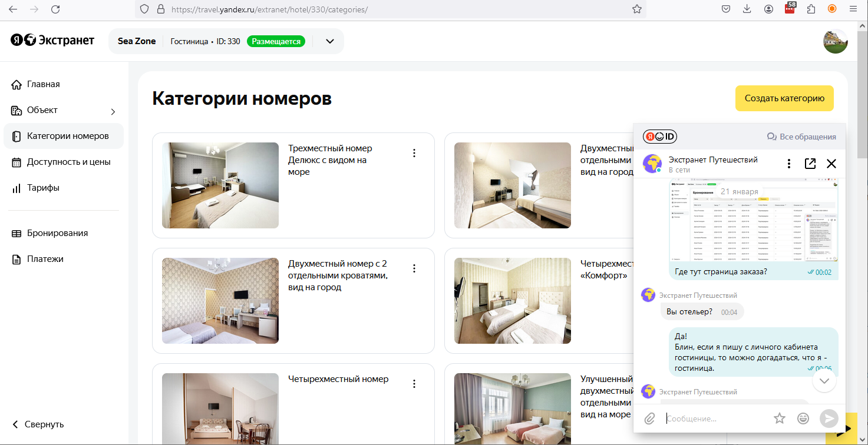The width and height of the screenshot is (868, 445).
Task: Open Платежи in sidebar
Action: point(64,259)
